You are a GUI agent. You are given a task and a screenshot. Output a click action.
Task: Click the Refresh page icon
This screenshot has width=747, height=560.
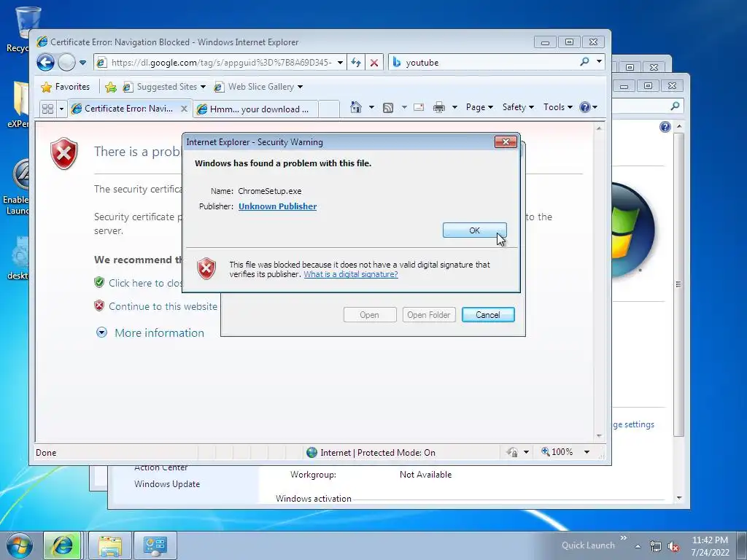tap(356, 63)
